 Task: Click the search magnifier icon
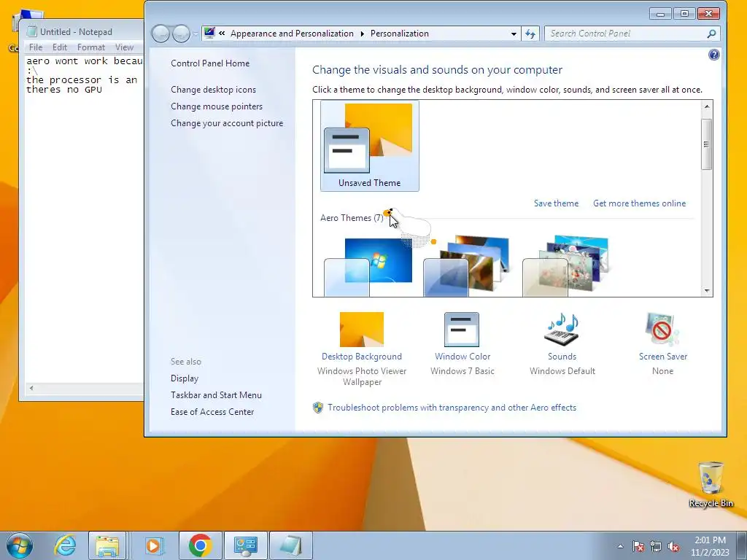(711, 34)
